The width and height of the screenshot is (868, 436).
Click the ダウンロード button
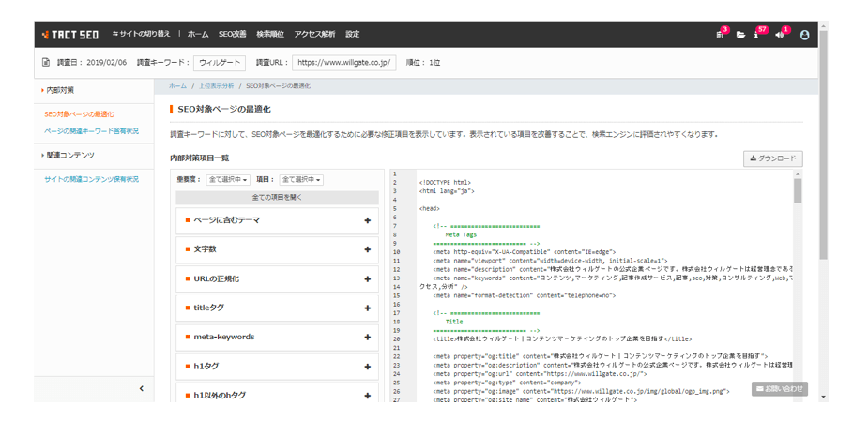point(772,159)
